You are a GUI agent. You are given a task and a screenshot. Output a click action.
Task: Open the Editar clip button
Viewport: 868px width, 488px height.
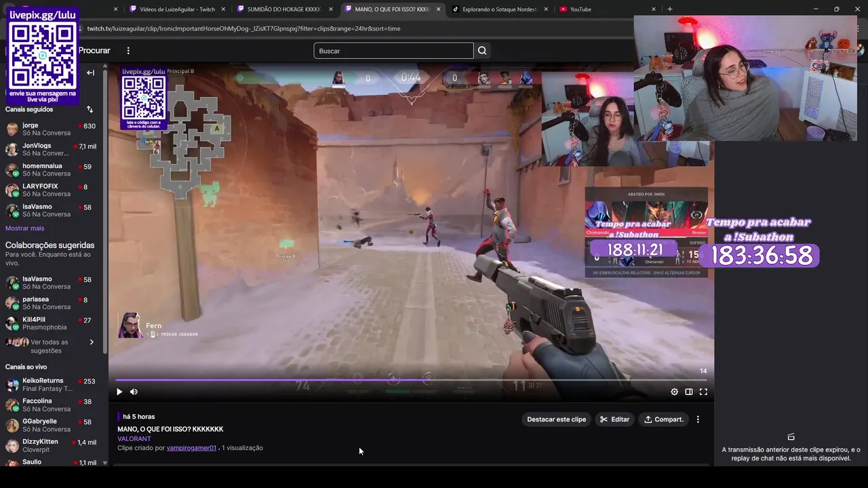point(615,420)
